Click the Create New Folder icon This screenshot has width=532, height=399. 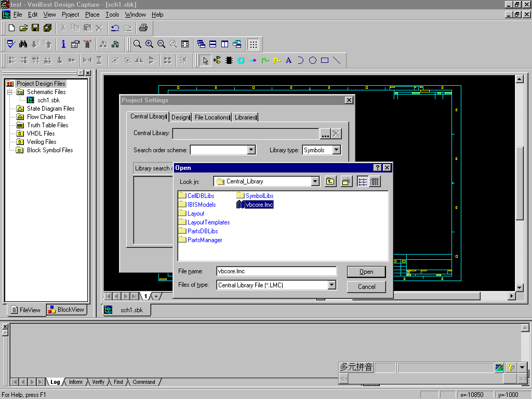point(347,181)
